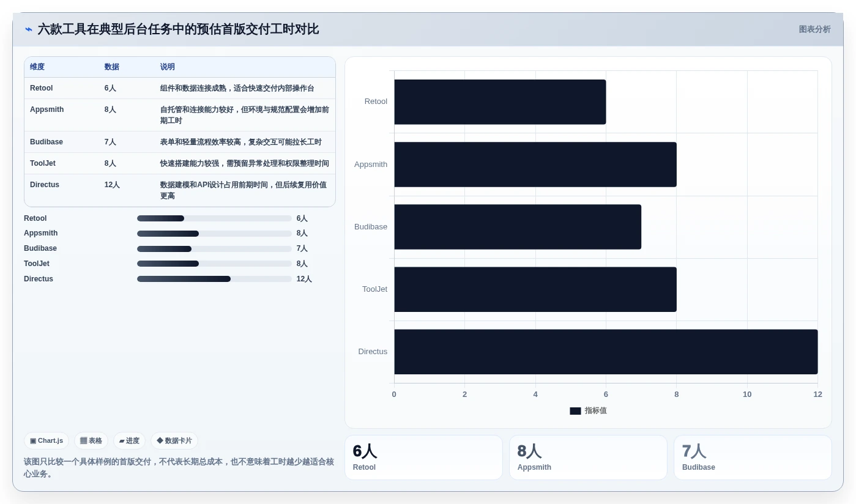Click the 自托管和连接能力较好 description cell

(245, 115)
